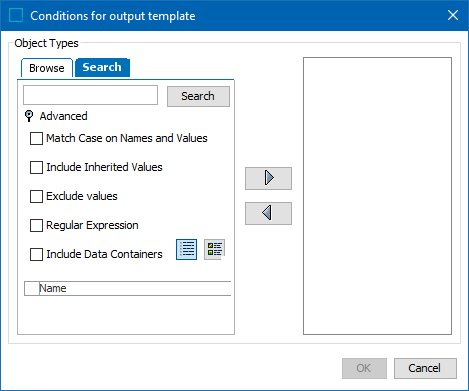The image size is (469, 391).
Task: Click the add-to-selected right arrow button
Action: (268, 178)
